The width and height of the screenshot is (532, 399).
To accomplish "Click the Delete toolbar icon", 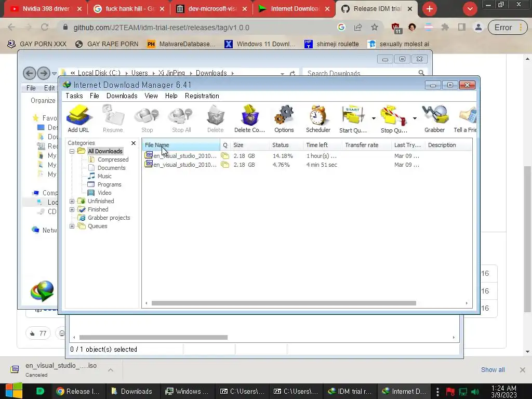I will pos(216,119).
